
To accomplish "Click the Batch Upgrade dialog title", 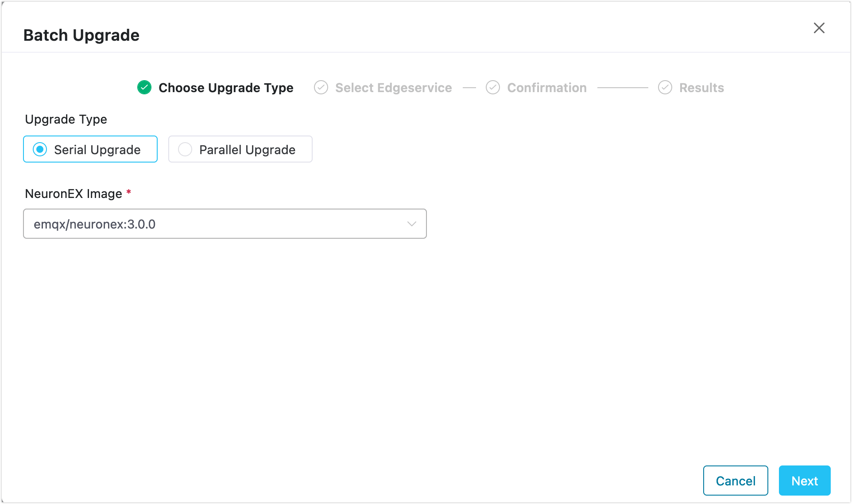I will pyautogui.click(x=81, y=35).
